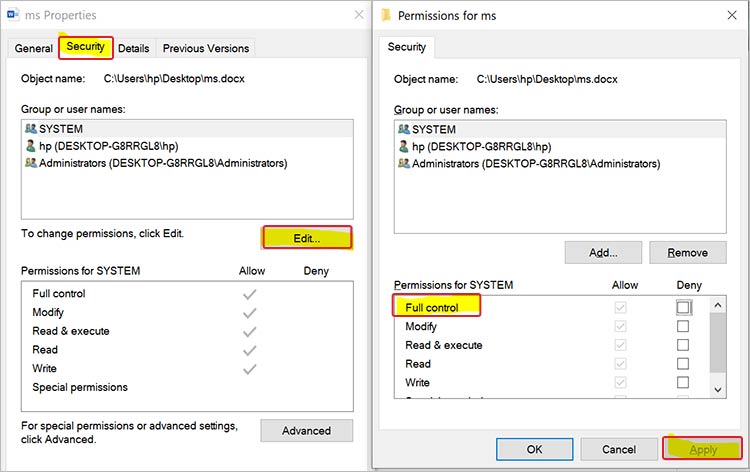Viewport: 750px width, 472px height.
Task: Select "Administrators" entry text in ms Properties list
Action: pos(163,163)
